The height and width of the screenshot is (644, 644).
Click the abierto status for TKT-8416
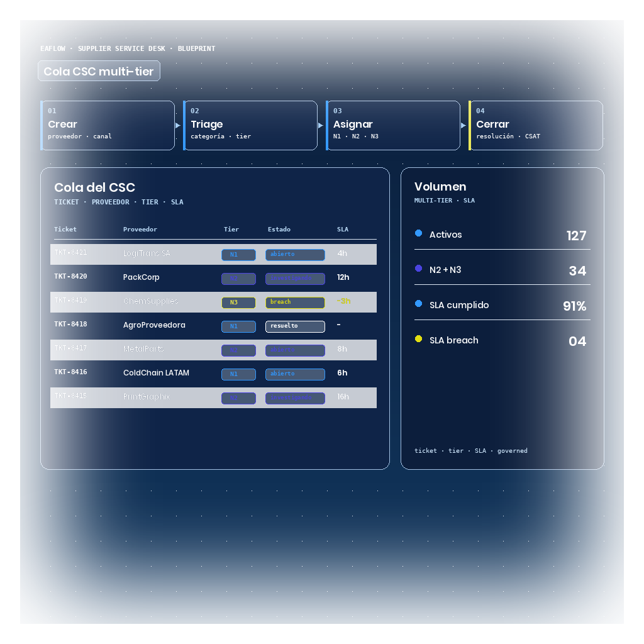[x=295, y=374]
